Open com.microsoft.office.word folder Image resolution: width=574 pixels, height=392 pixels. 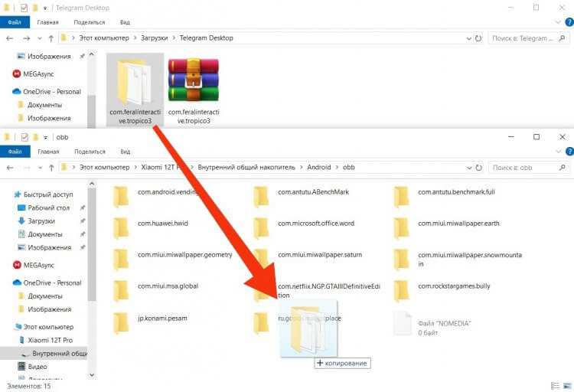(x=304, y=228)
